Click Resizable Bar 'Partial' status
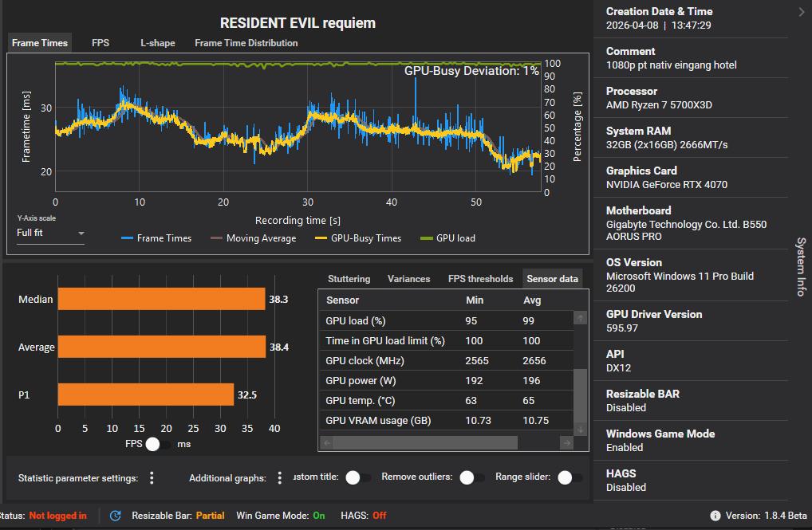 [211, 516]
